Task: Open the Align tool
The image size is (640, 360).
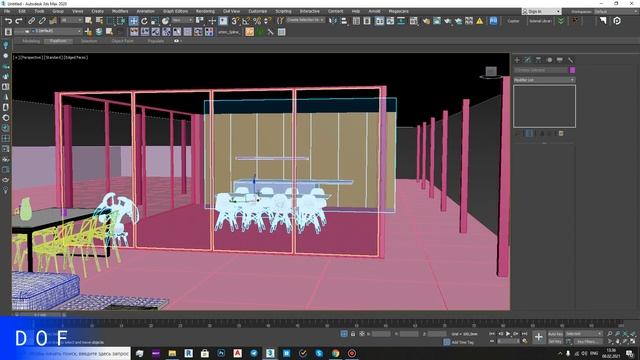Action: click(x=344, y=21)
